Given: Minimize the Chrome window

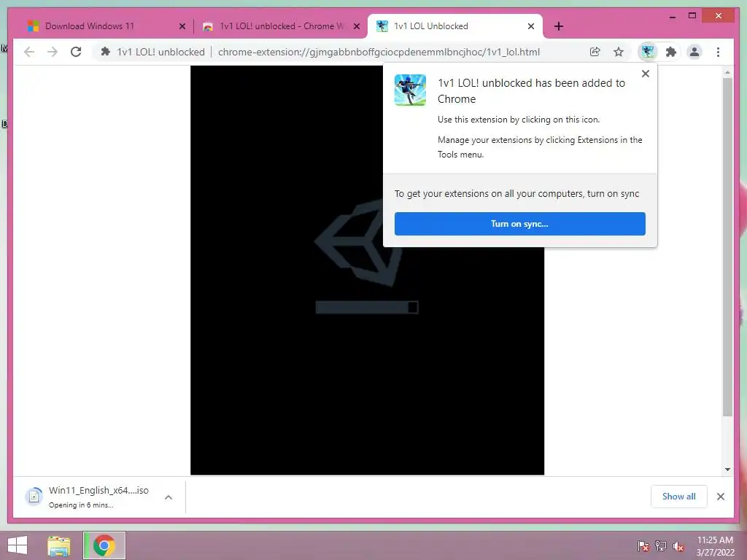Looking at the screenshot, I should pyautogui.click(x=672, y=16).
